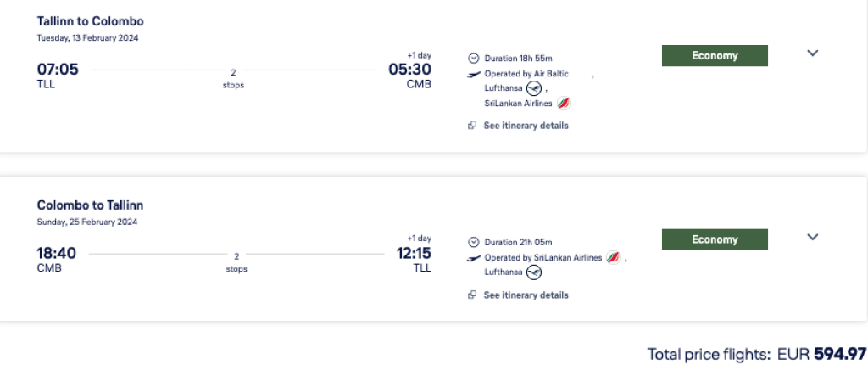Click the itinerary details icon for the return flight
Screen dimensions: 868x376
coord(472,295)
